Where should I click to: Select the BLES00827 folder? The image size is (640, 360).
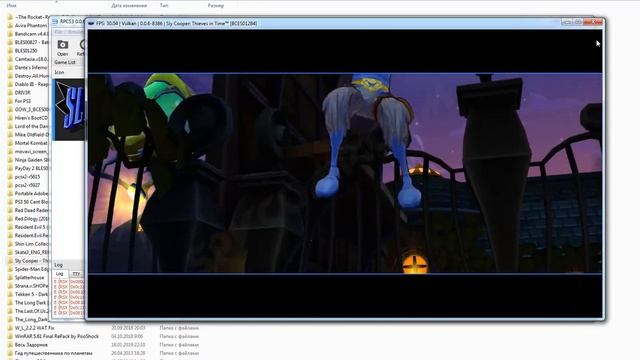tap(31, 42)
